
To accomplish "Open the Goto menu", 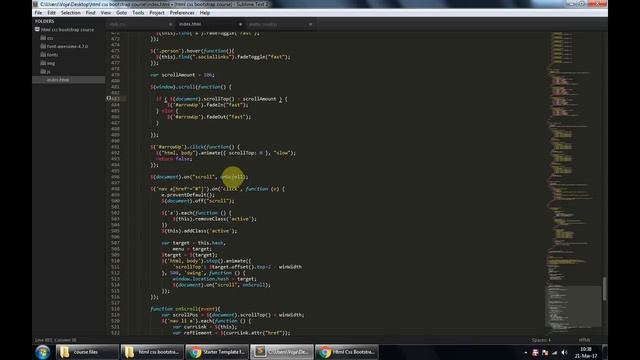I will pos(121,13).
